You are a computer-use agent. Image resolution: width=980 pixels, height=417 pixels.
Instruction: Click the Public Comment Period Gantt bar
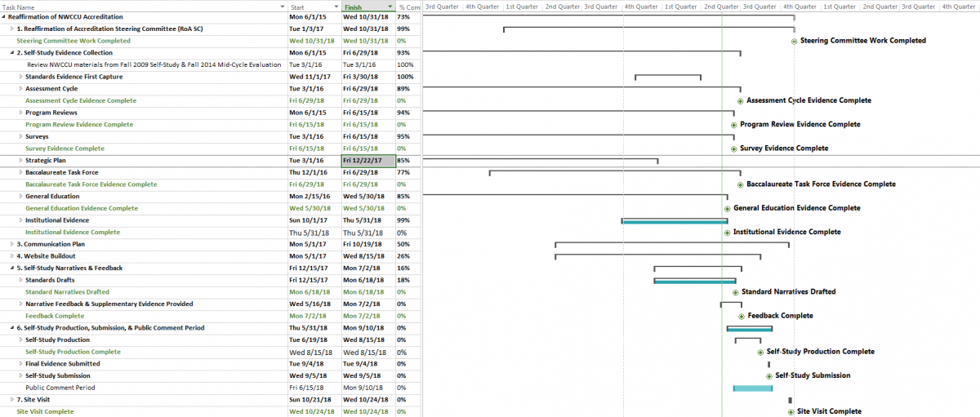click(752, 388)
